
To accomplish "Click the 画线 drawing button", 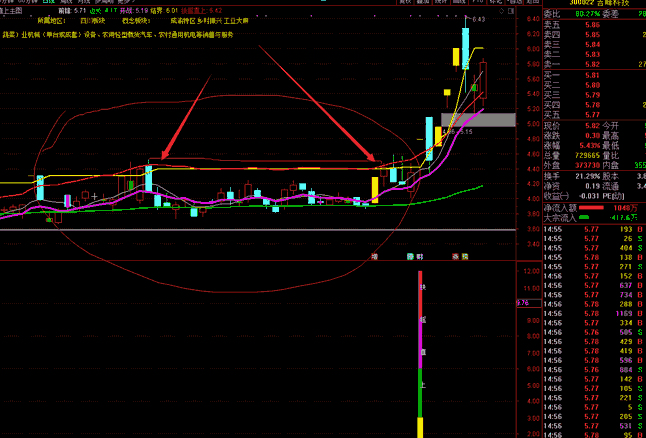I will point(459,2).
